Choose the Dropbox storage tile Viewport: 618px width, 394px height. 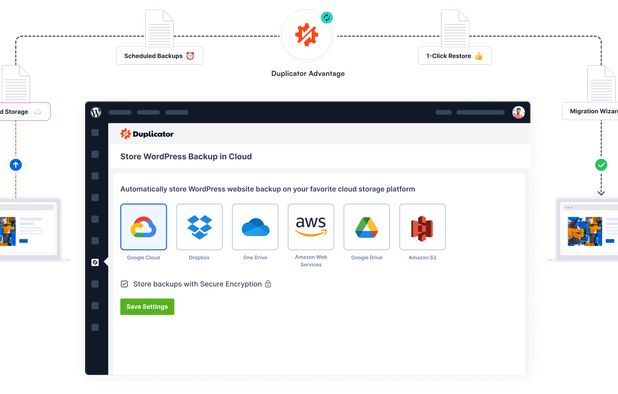(x=199, y=227)
